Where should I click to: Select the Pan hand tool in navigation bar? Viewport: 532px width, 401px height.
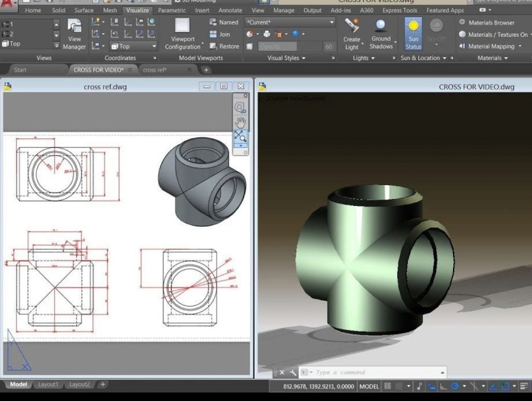point(240,122)
